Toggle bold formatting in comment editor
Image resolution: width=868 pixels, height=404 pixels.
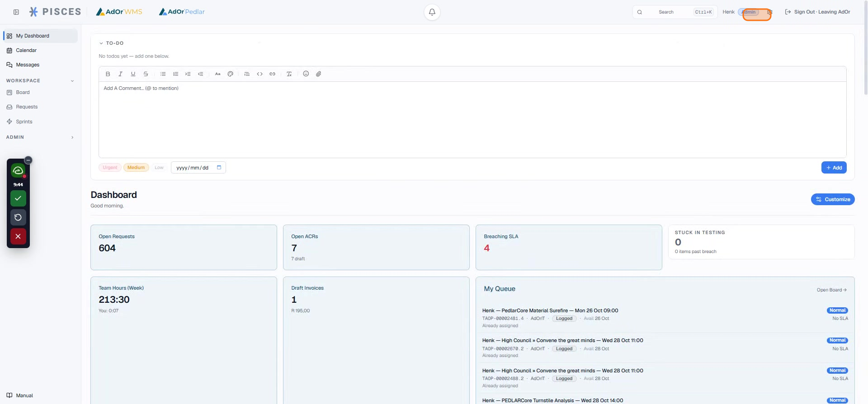[108, 74]
